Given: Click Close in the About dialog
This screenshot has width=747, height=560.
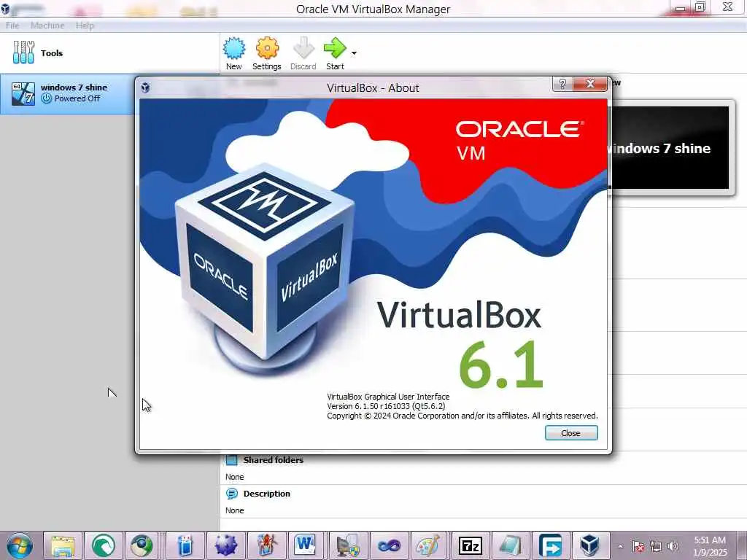Looking at the screenshot, I should pos(571,433).
